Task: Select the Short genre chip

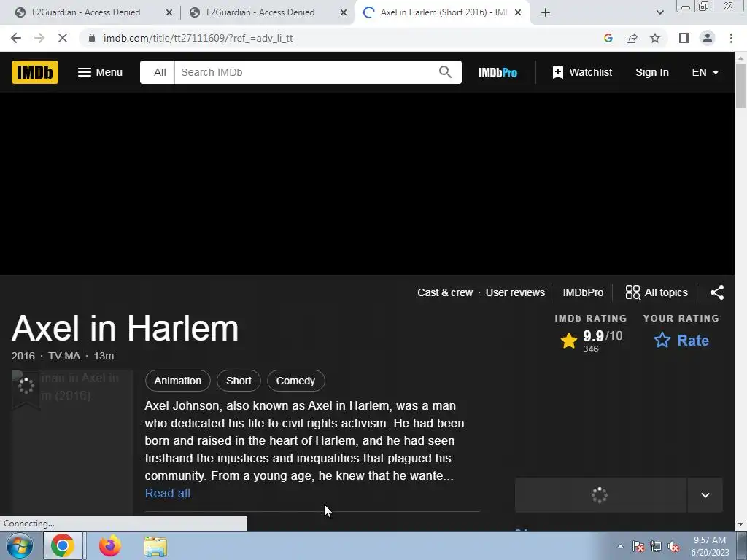Action: click(239, 381)
